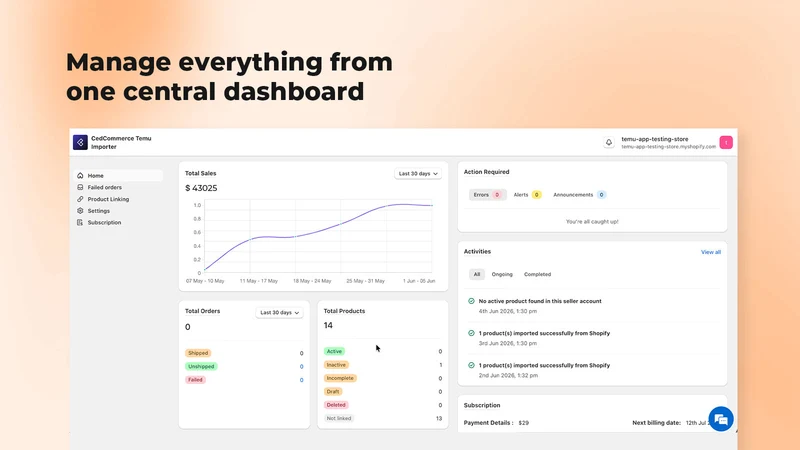
Task: Expand Total Orders Last 30 days dropdown
Action: (279, 312)
